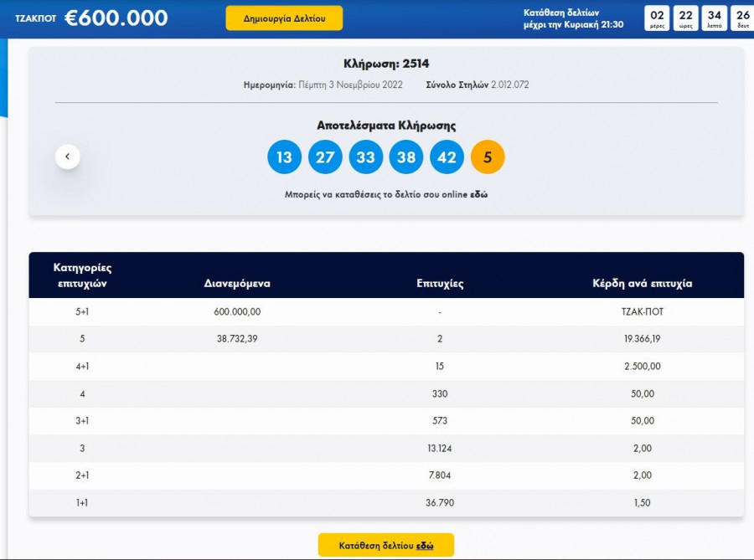Click the blue ball number 38
The image size is (754, 560).
tap(406, 157)
